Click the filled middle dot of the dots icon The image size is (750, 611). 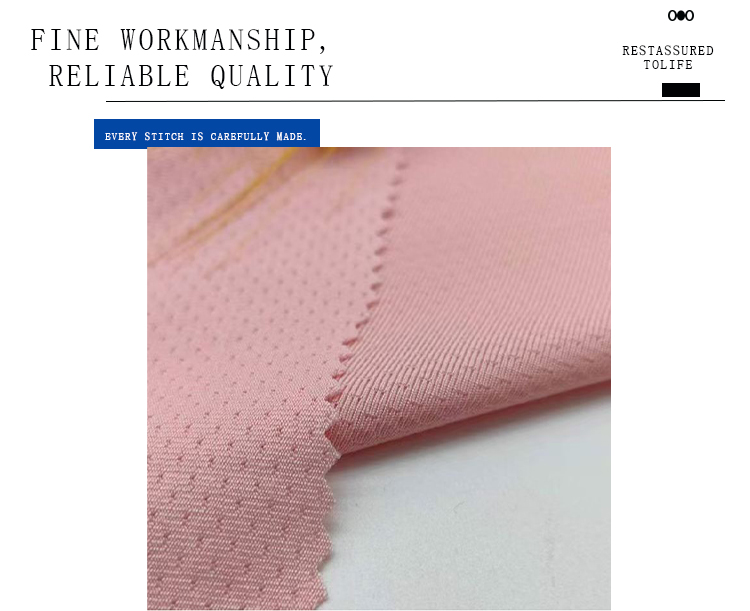(681, 16)
